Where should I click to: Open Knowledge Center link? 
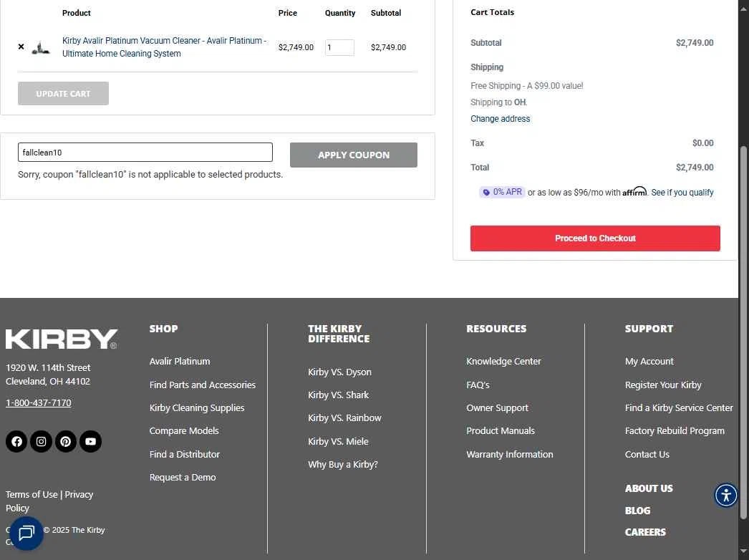[x=503, y=361]
